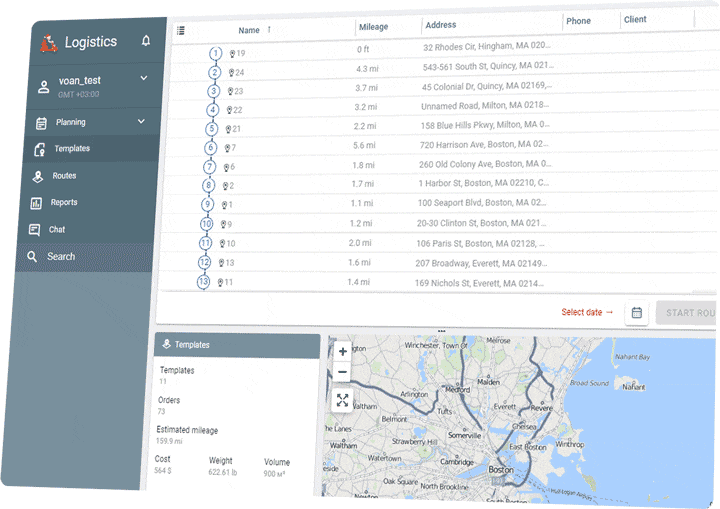Click the voan_test user avatar icon
Image resolution: width=720 pixels, height=509 pixels.
click(44, 87)
